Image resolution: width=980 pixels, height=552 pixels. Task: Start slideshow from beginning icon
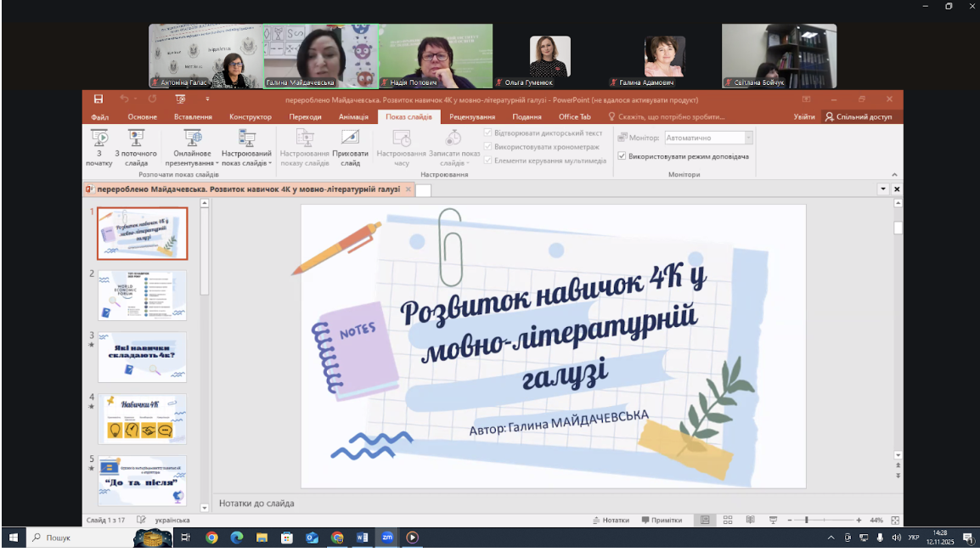point(99,138)
